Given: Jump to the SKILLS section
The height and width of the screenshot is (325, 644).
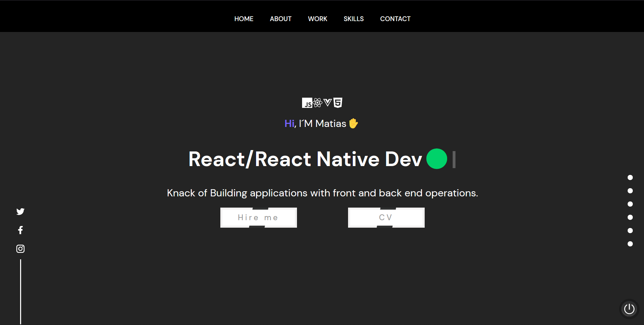Looking at the screenshot, I should click(x=354, y=19).
